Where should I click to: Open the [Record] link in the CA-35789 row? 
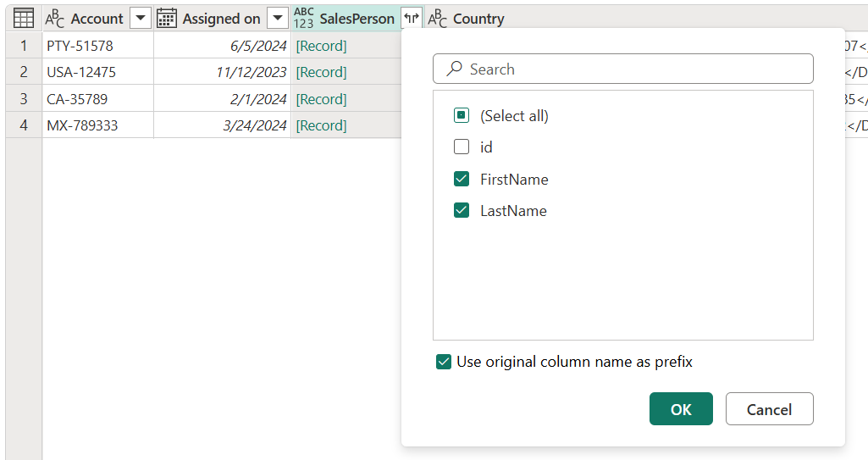(321, 99)
